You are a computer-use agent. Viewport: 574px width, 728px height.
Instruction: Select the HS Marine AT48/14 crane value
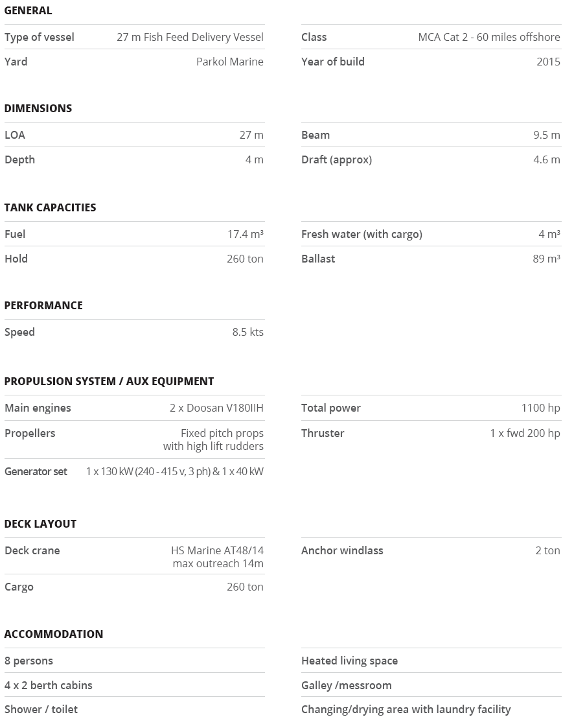click(x=217, y=550)
